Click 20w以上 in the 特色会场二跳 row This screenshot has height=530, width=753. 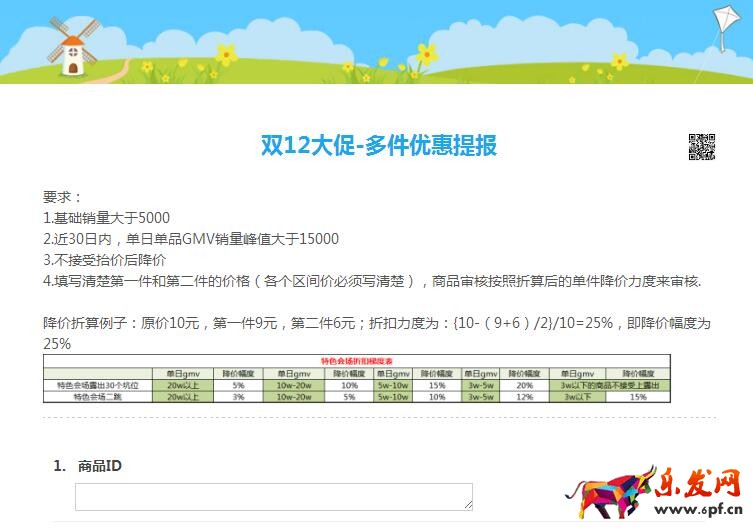[x=183, y=397]
